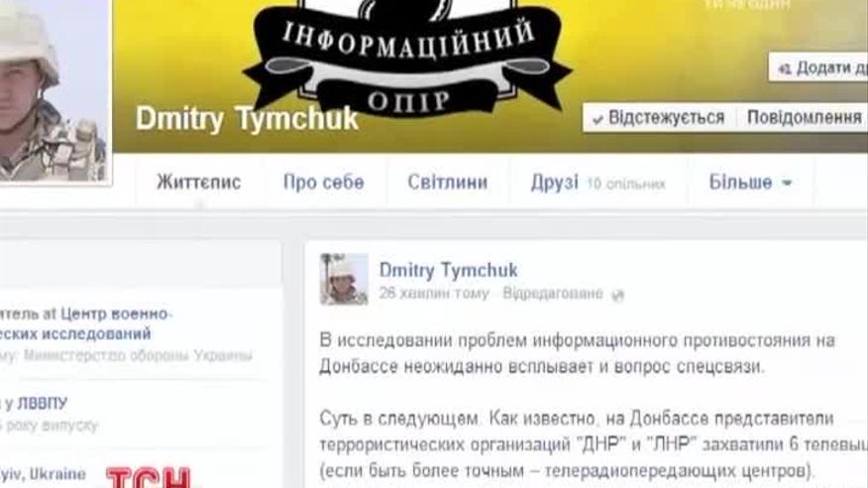This screenshot has width=868, height=488.
Task: Click the globe privacy icon on post
Action: (x=617, y=296)
